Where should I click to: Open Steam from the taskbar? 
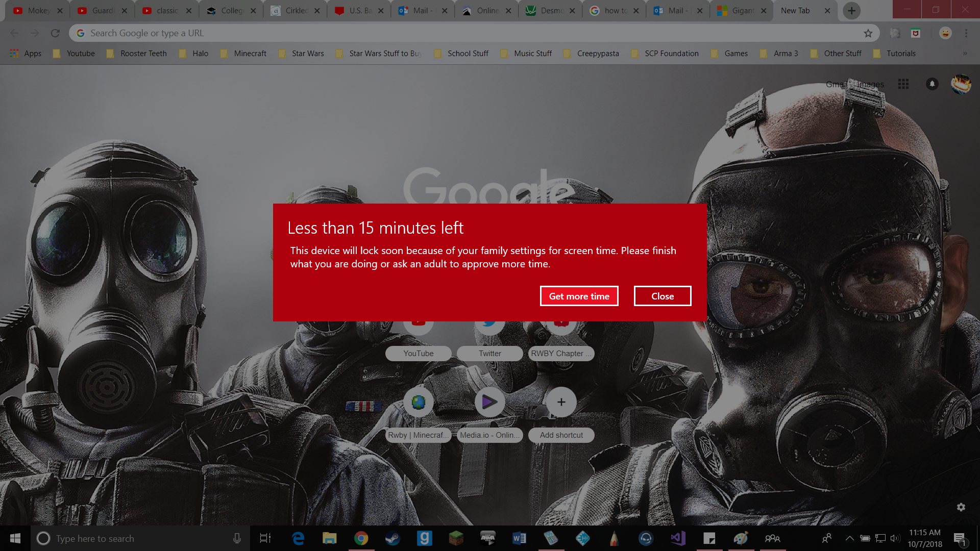click(x=393, y=538)
